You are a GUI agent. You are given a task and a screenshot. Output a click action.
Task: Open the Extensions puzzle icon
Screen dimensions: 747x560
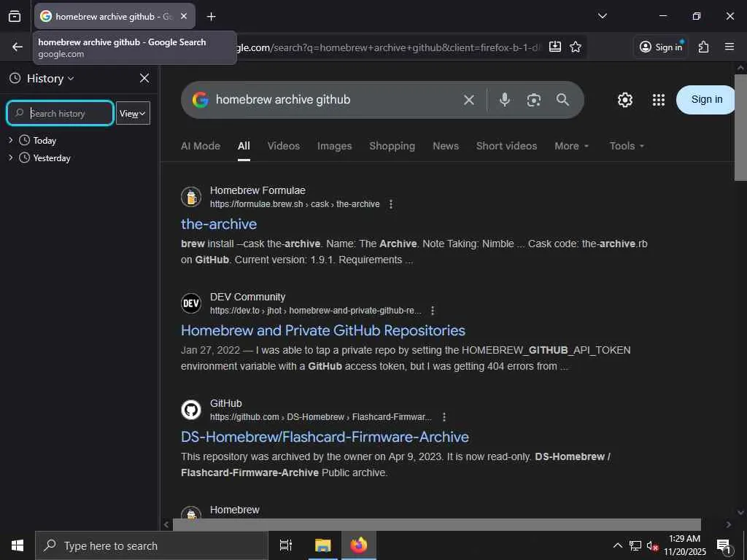703,47
